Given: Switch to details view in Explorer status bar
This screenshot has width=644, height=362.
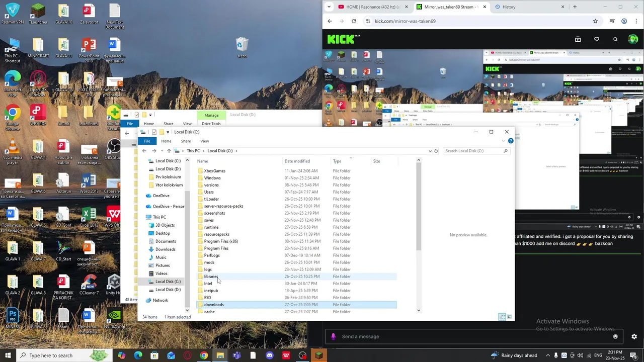Looking at the screenshot, I should (502, 317).
